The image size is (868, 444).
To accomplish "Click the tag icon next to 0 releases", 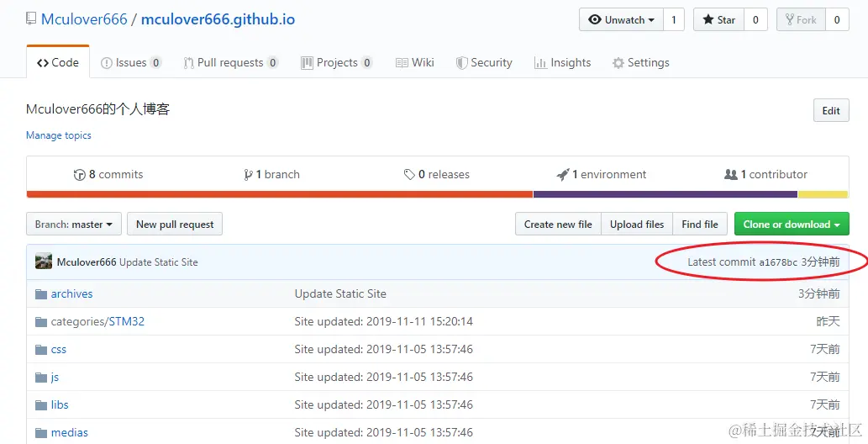I will (x=409, y=175).
